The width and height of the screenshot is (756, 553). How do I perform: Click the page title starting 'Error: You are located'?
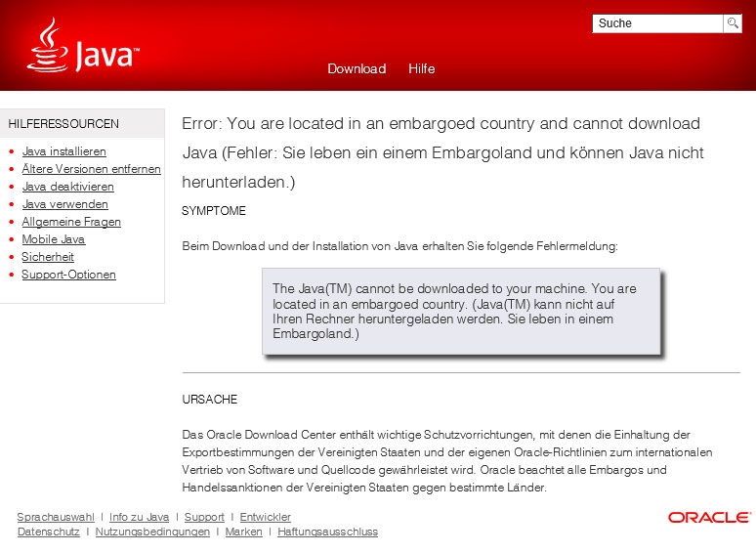tap(442, 152)
